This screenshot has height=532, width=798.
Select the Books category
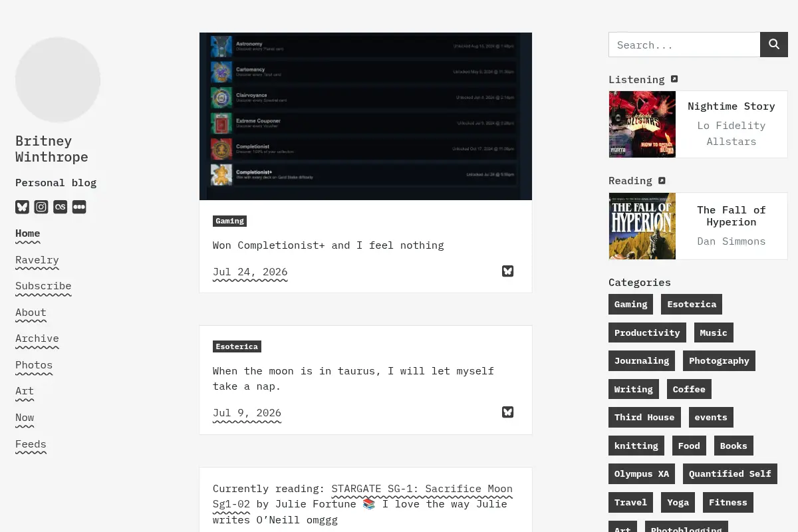click(x=733, y=446)
